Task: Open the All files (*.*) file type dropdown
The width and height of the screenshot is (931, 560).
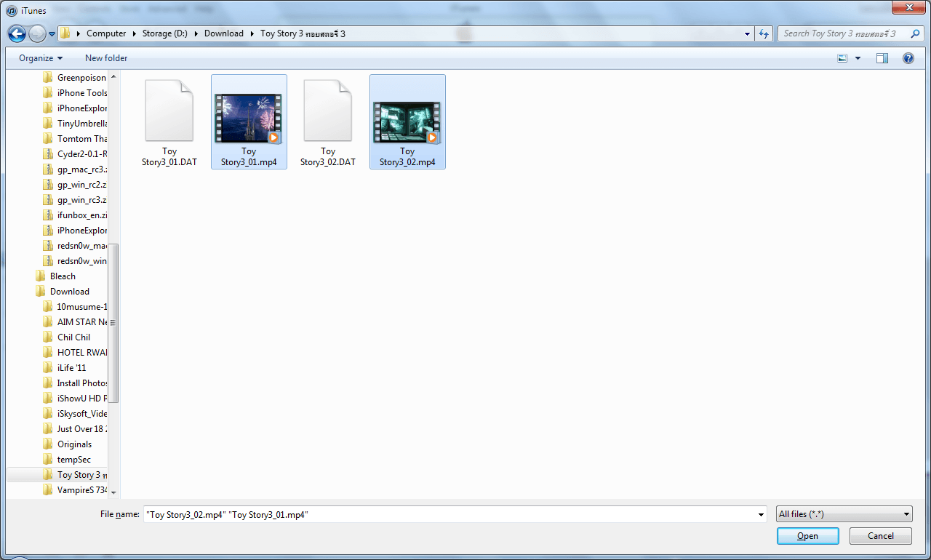Action: click(x=844, y=514)
